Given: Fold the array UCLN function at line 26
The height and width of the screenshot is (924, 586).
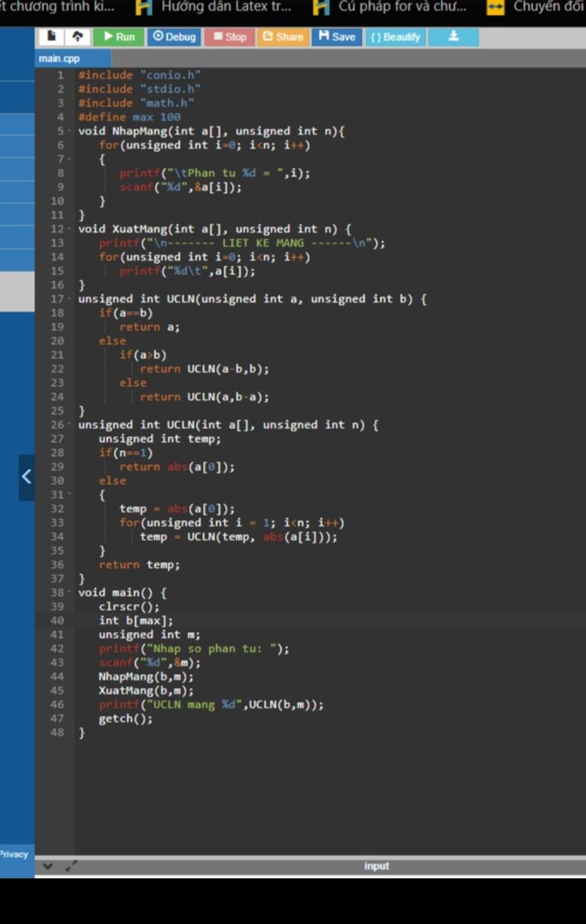Looking at the screenshot, I should (x=70, y=425).
